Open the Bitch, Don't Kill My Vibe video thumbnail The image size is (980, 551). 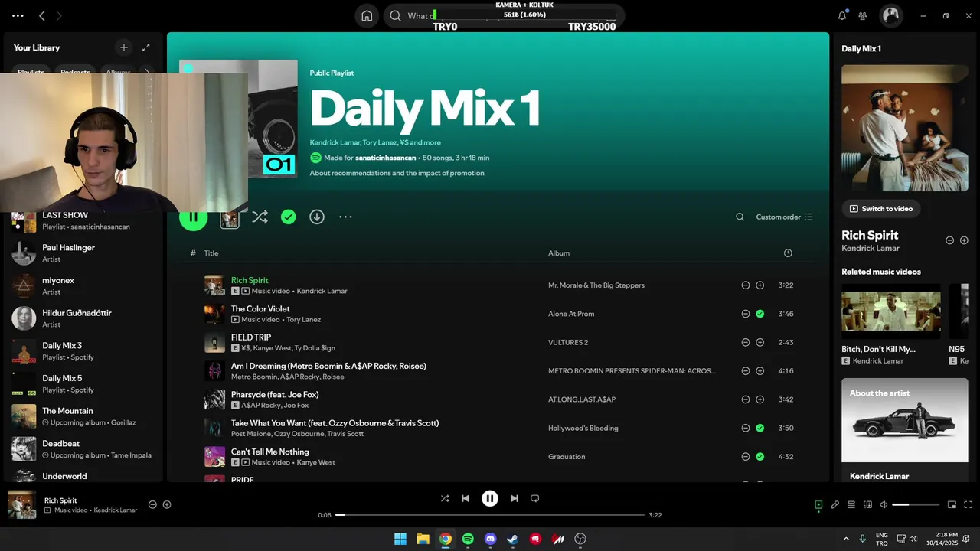(x=891, y=311)
